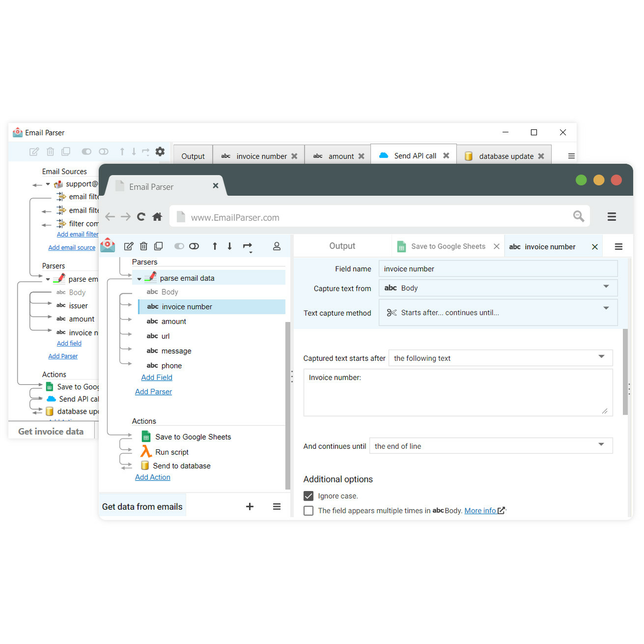Viewport: 644px width, 644px height.
Task: Open the user account icon
Action: [x=277, y=246]
